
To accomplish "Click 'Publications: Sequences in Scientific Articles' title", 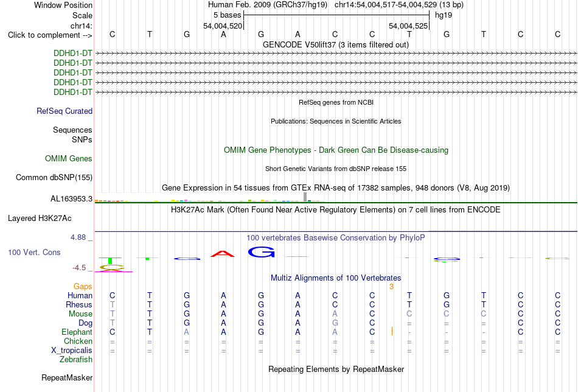I will (x=336, y=121).
